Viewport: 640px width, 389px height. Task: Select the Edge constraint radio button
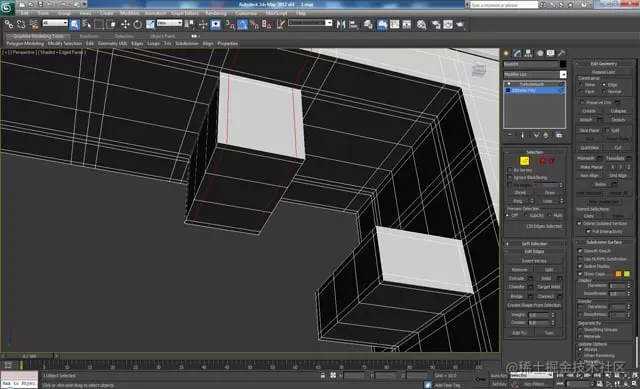(x=604, y=84)
